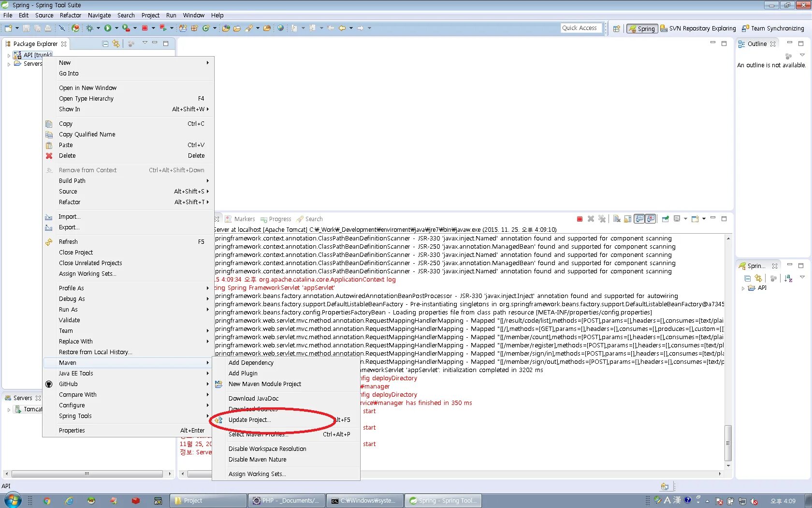Click Properties in the context menu

pos(128,431)
